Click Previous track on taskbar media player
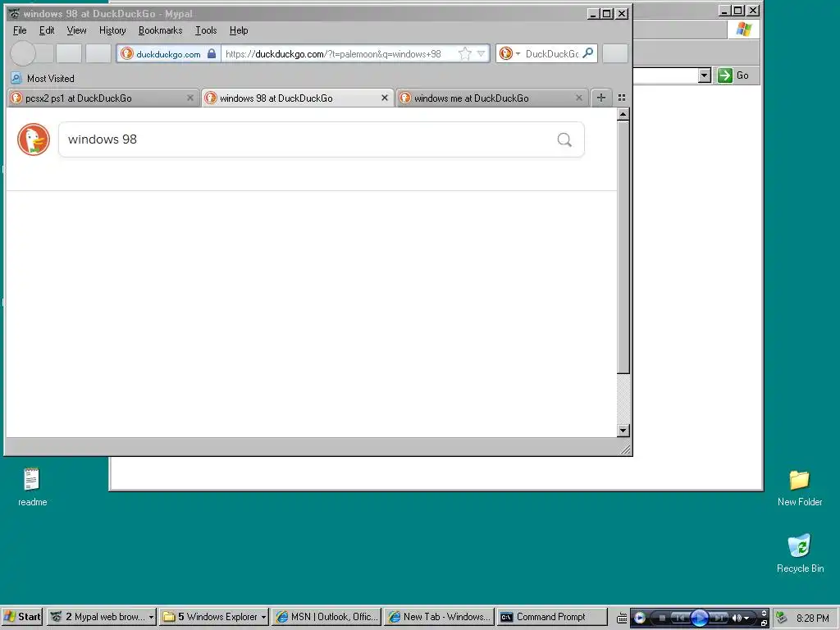840x630 pixels. 679,618
